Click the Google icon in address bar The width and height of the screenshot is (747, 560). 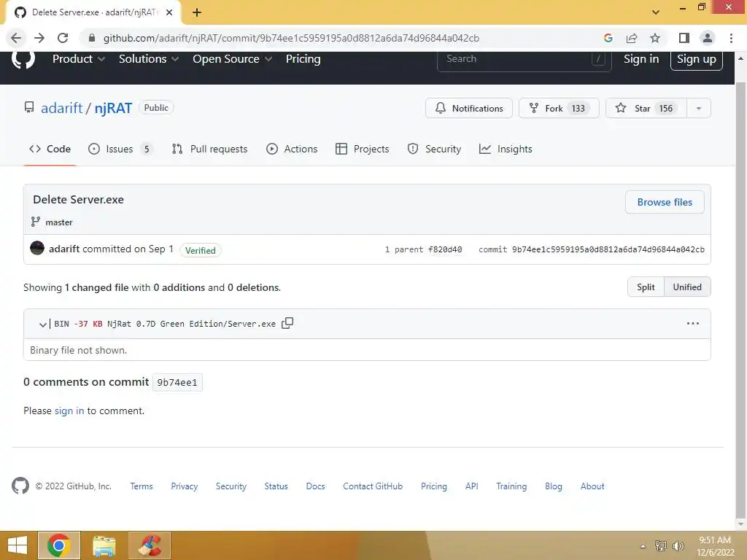coord(608,38)
